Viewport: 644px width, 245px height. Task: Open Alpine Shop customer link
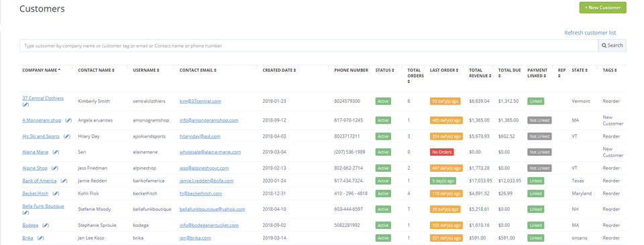pyautogui.click(x=35, y=168)
